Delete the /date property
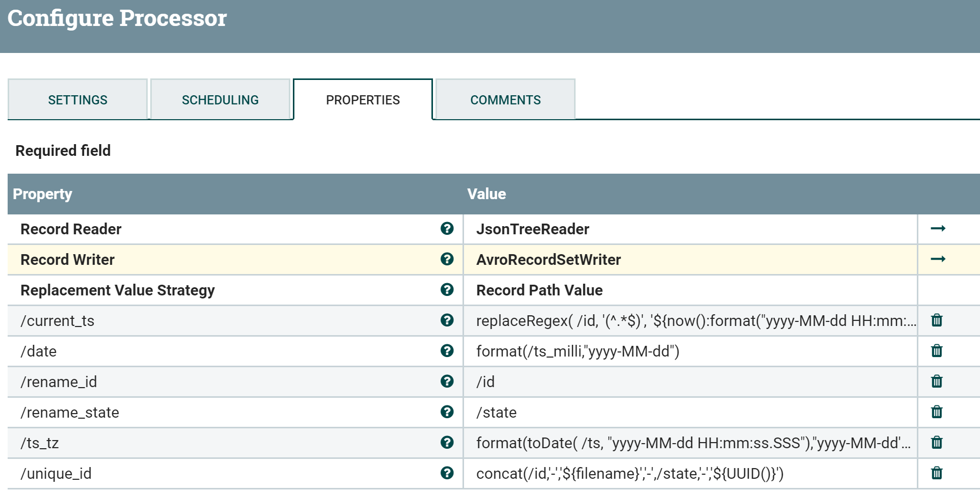 pos(937,351)
